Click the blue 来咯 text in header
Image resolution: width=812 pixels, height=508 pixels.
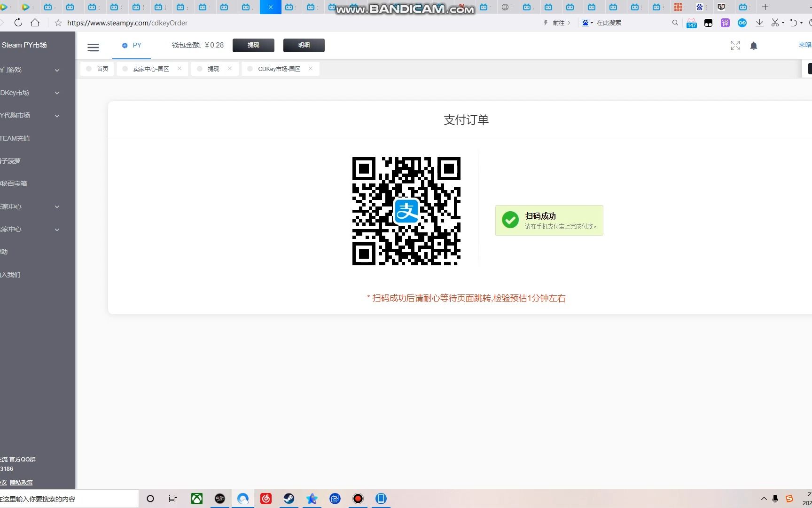(805, 45)
